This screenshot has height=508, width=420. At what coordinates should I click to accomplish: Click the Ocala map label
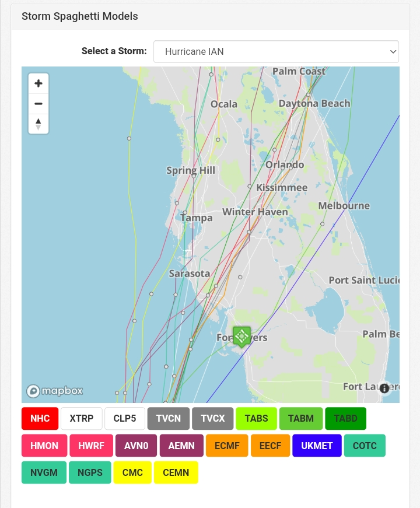click(x=224, y=104)
